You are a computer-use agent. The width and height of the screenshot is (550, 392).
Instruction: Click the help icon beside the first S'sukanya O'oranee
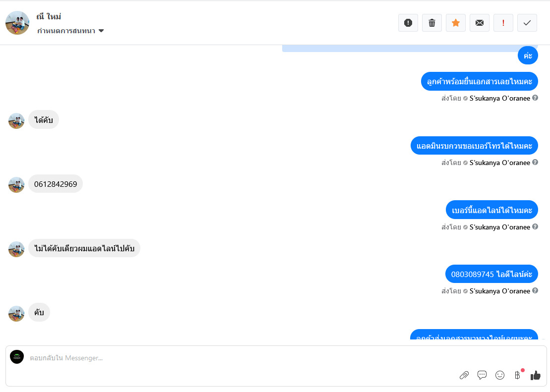(535, 98)
